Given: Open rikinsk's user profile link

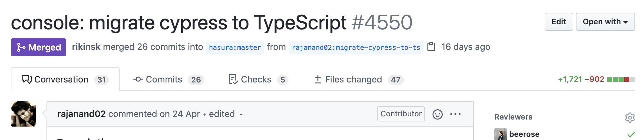Looking at the screenshot, I should pyautogui.click(x=86, y=47).
